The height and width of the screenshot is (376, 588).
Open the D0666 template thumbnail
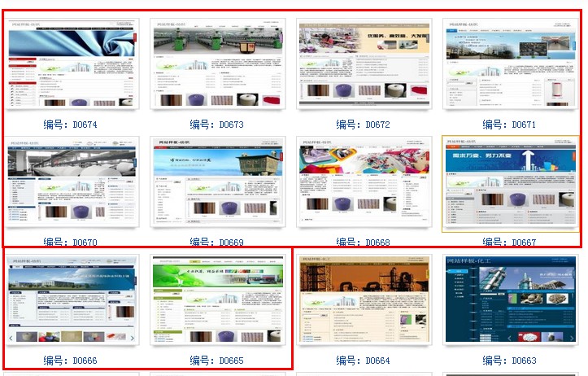pos(72,301)
